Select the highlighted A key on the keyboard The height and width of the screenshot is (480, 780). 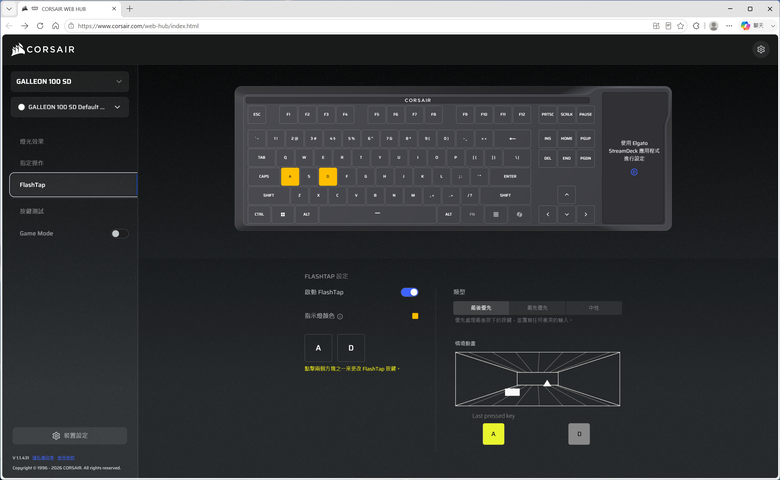pyautogui.click(x=290, y=177)
